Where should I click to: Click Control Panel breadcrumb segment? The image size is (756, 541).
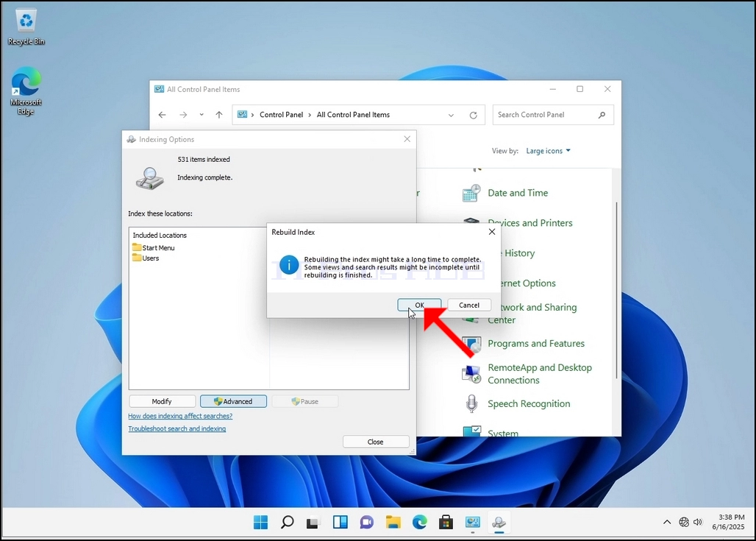tap(281, 115)
